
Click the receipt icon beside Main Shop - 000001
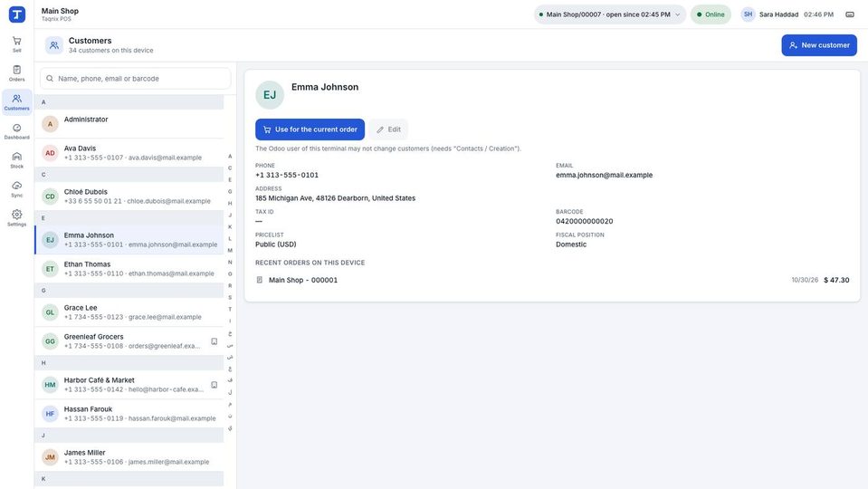point(259,280)
